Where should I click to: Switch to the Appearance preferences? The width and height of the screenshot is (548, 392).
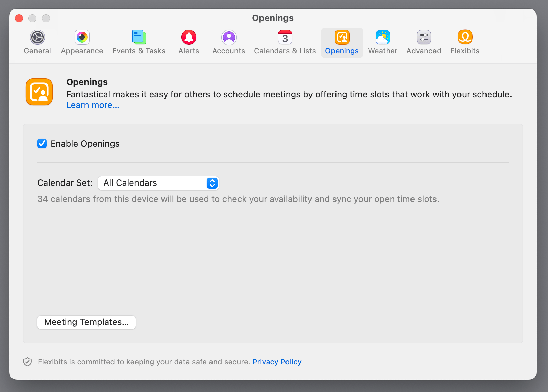(x=82, y=43)
